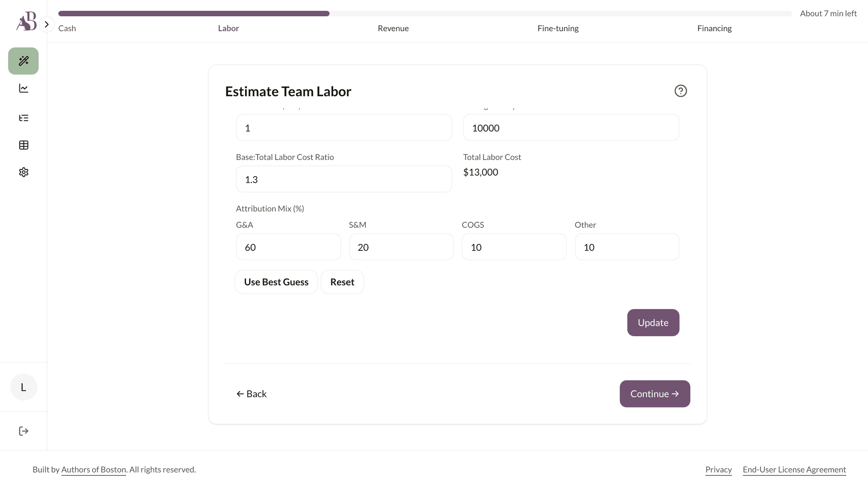Open the list tree sidebar icon
Screen dimensions: 868x488
click(24, 118)
